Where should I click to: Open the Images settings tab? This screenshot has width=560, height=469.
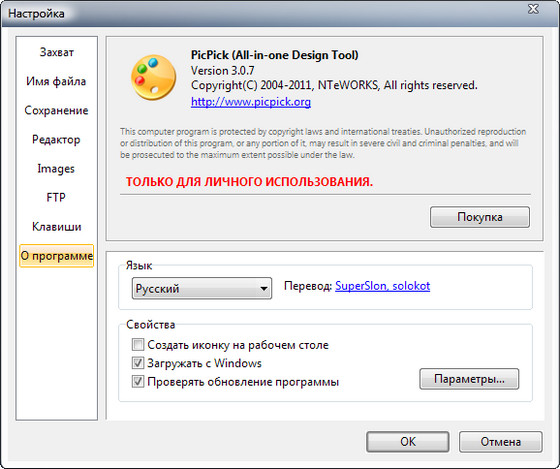[x=56, y=169]
